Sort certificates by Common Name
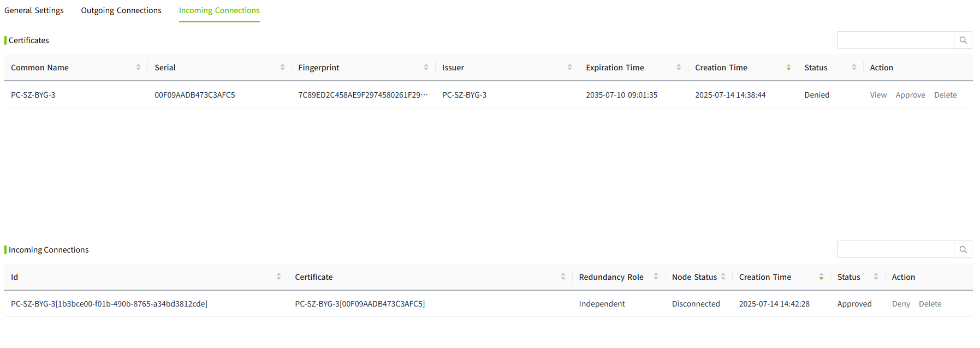 [x=138, y=68]
